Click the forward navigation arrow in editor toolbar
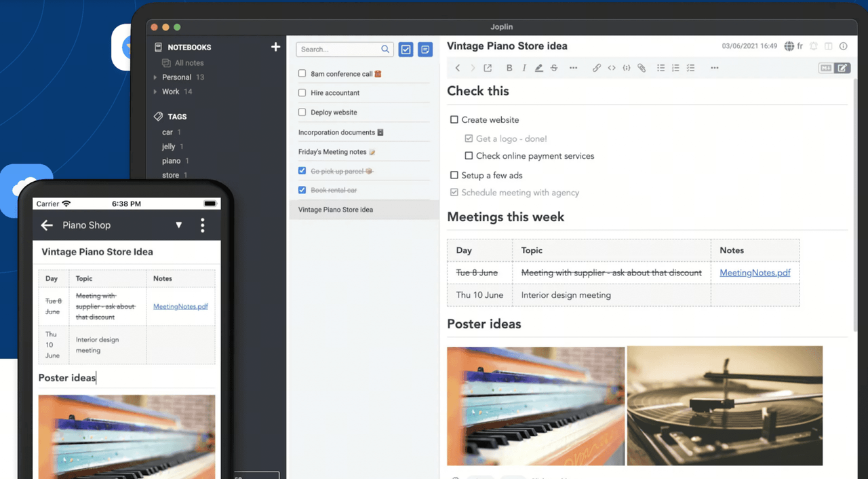868x479 pixels. [x=473, y=68]
